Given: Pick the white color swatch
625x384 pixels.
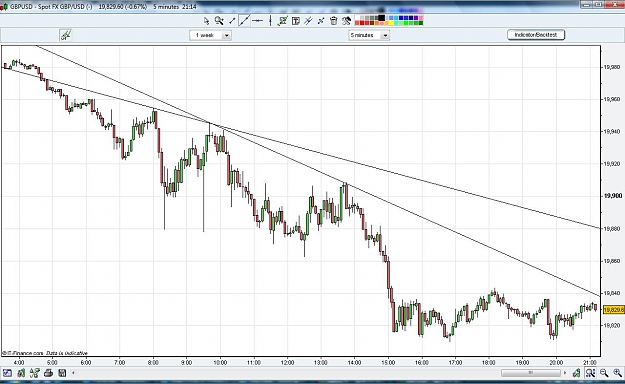Looking at the screenshot, I should [357, 18].
